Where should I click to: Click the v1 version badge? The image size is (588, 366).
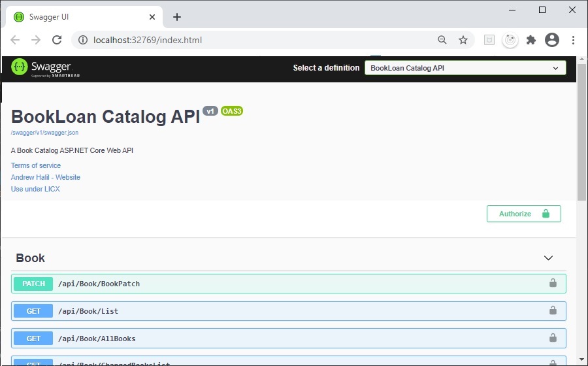click(x=210, y=111)
